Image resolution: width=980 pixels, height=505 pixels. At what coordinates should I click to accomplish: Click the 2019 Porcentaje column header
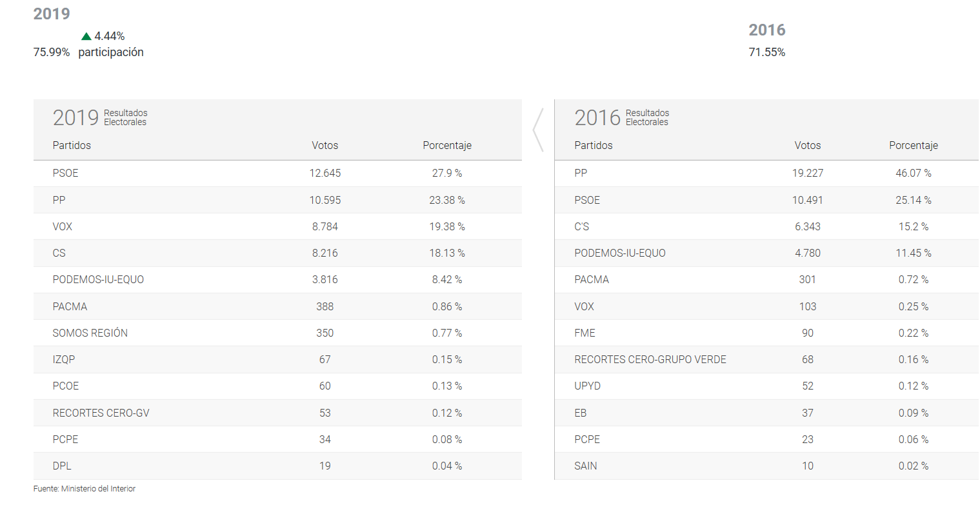tap(447, 146)
